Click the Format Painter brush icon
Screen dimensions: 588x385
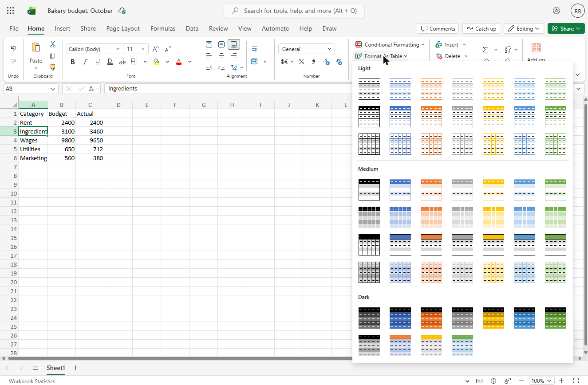(x=53, y=67)
